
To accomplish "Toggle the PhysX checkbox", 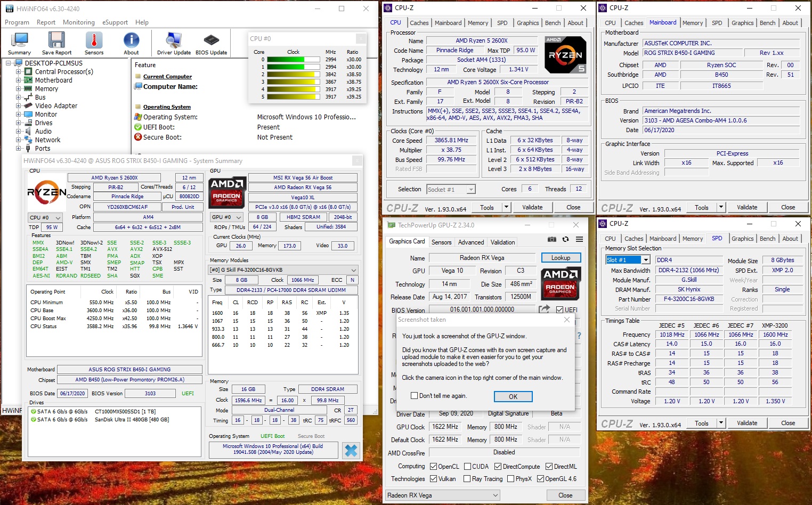I will click(510, 478).
